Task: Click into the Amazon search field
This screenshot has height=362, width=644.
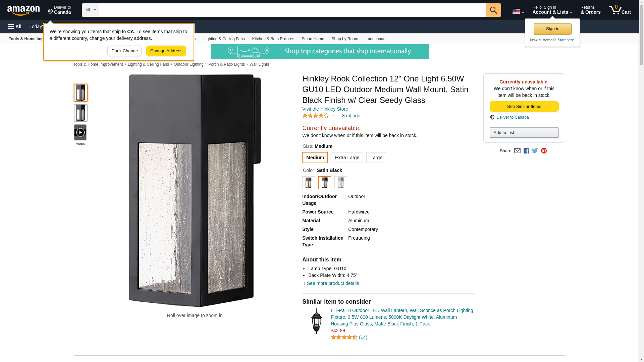Action: [292, 10]
